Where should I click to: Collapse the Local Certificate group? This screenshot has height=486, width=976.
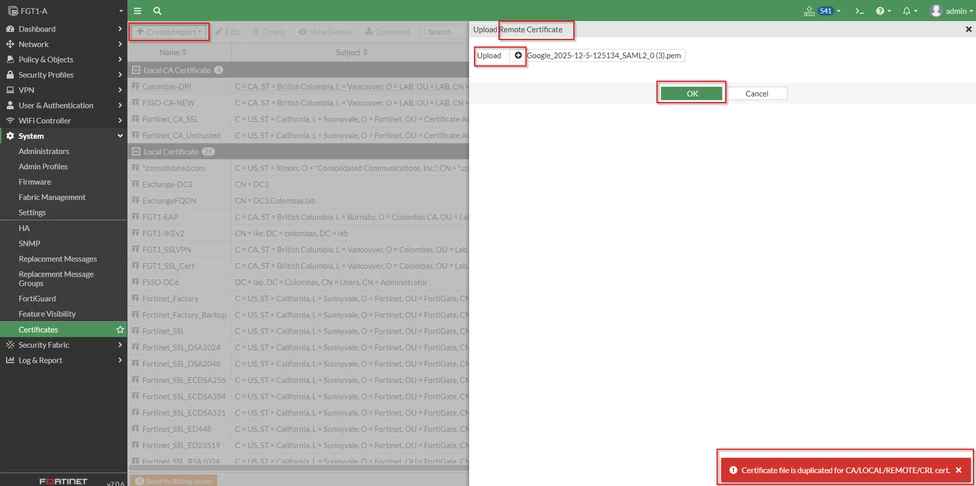pyautogui.click(x=135, y=151)
